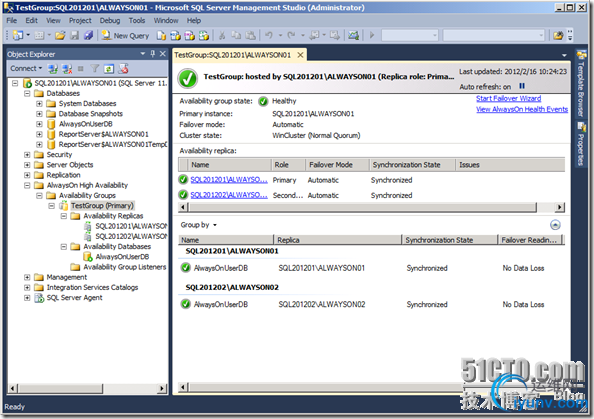Select ReportServer$ALWAYSON01 database in tree

coord(103,134)
